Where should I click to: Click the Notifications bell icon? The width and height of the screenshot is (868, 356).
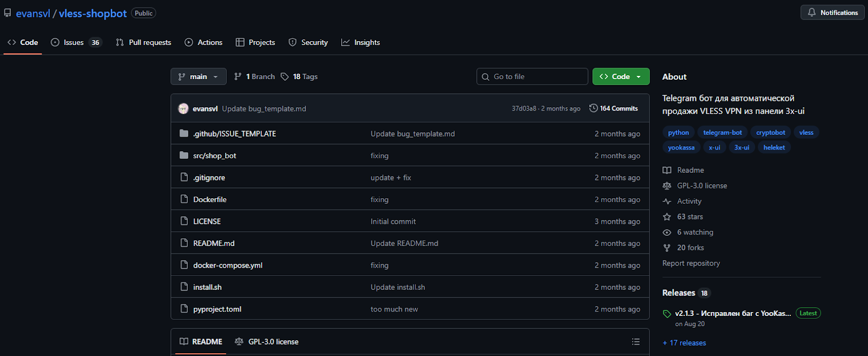[812, 12]
